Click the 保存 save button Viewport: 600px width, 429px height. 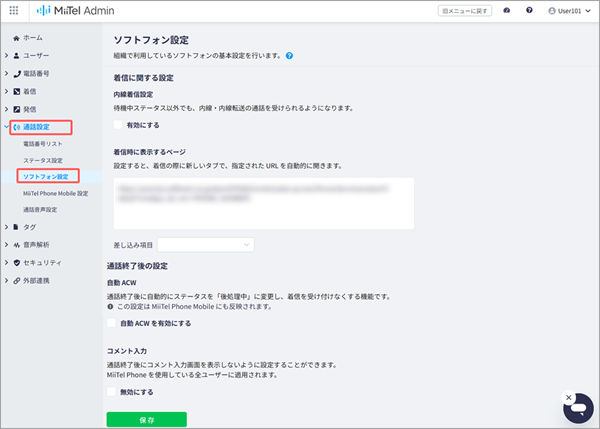[147, 419]
